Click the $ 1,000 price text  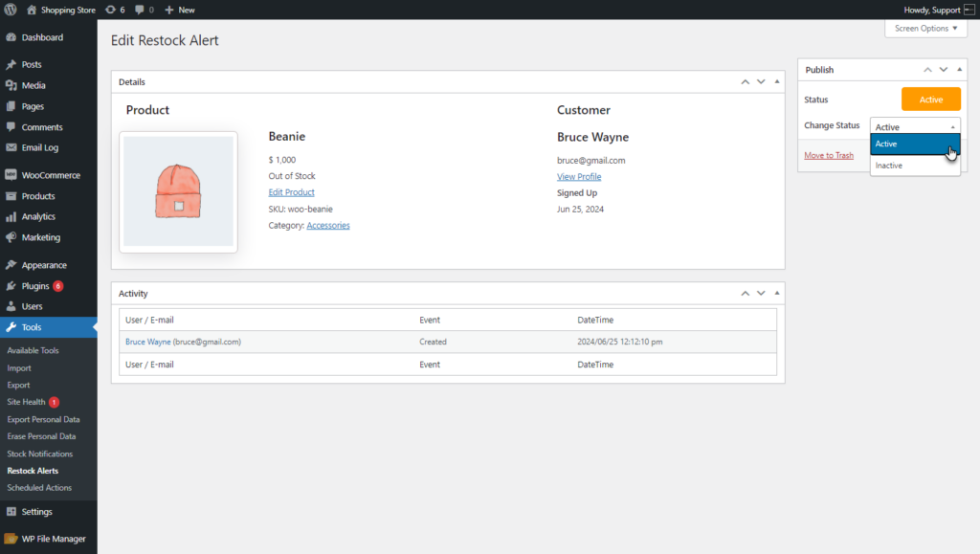pyautogui.click(x=282, y=160)
